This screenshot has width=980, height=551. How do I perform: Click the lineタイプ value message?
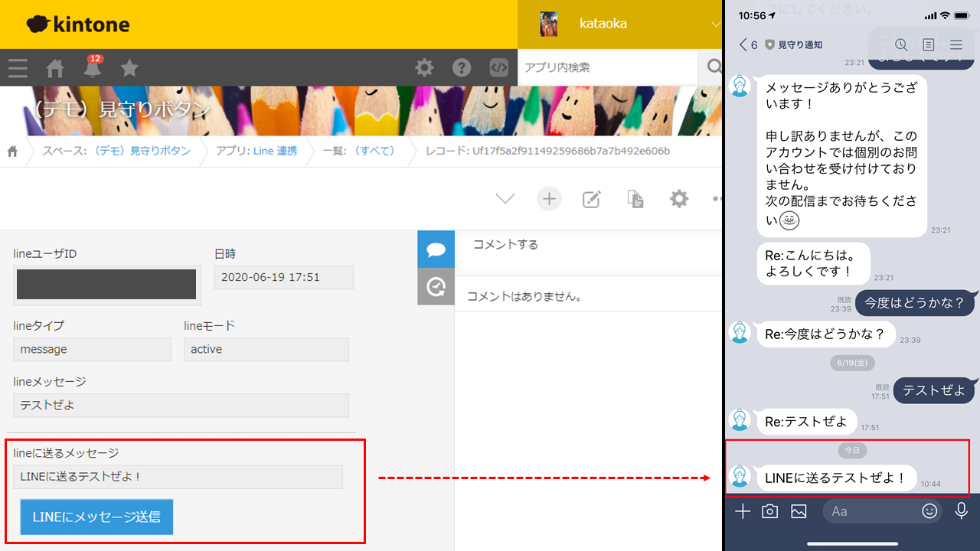92,349
